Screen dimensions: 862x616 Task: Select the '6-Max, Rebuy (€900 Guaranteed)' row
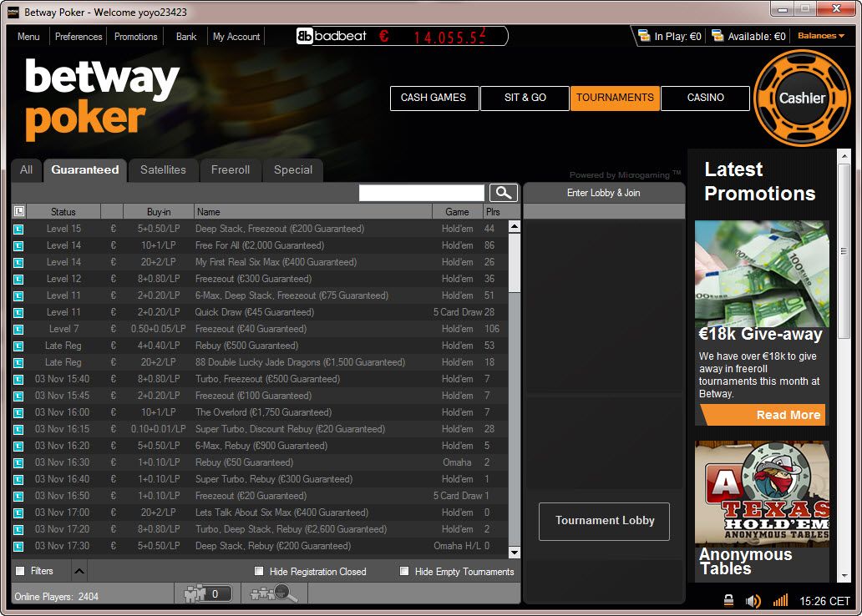pyautogui.click(x=260, y=446)
